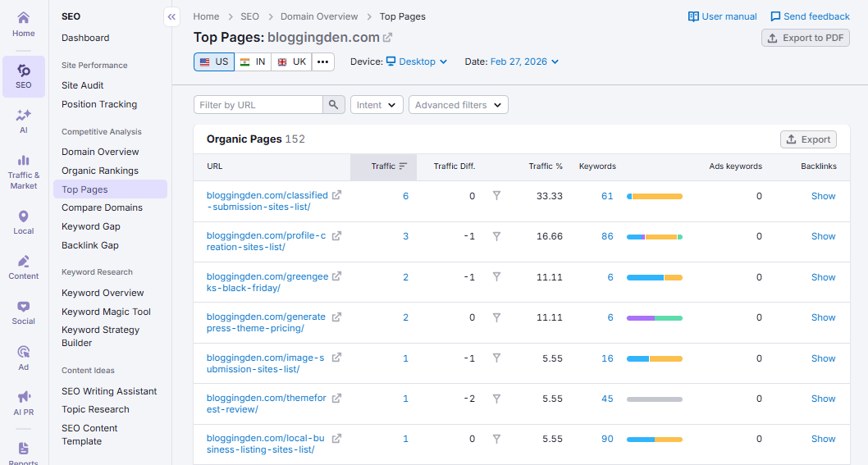This screenshot has width=868, height=465.
Task: Open the Ad section icon
Action: [23, 358]
